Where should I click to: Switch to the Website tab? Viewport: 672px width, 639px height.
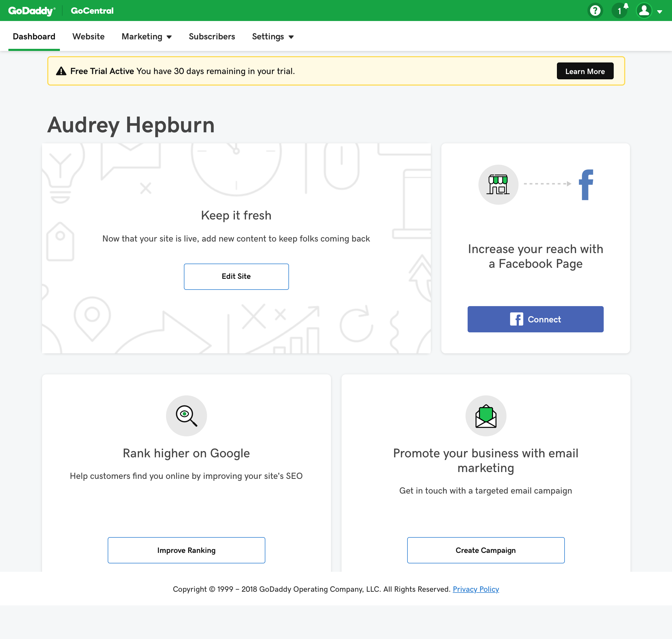88,36
